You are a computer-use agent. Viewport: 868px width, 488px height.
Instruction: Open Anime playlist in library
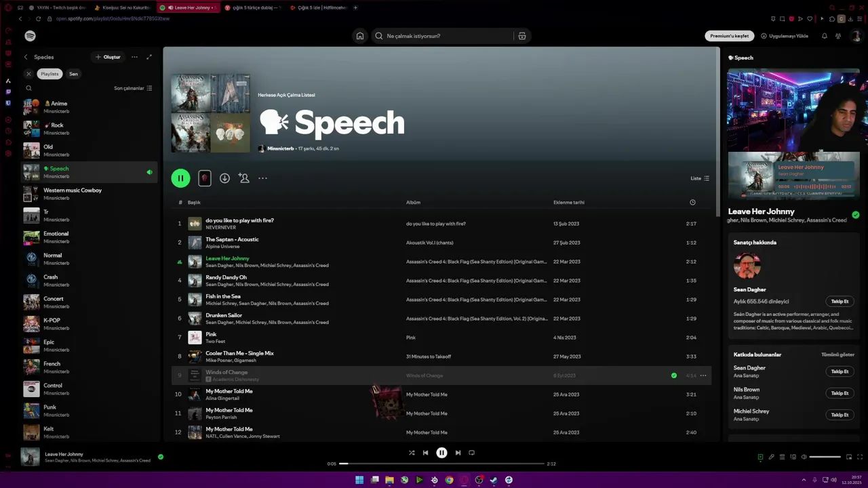[89, 107]
